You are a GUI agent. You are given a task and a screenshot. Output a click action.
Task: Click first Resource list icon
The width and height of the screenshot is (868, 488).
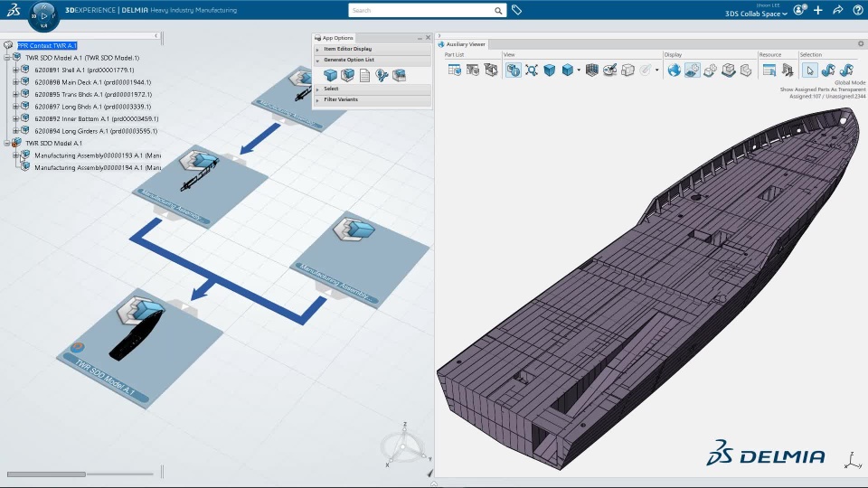point(769,70)
